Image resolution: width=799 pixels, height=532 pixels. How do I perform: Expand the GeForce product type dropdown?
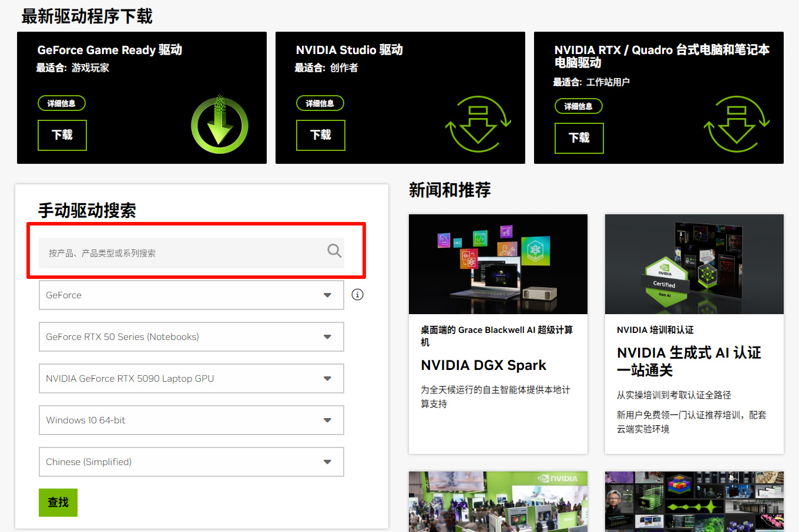pos(192,295)
